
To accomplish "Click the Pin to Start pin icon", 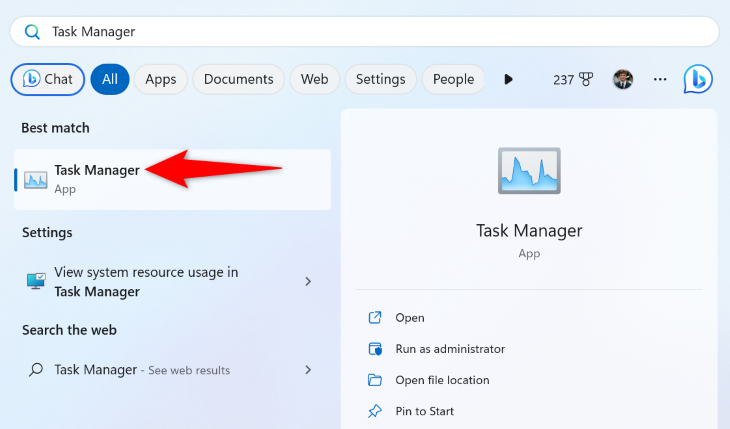I will click(x=376, y=411).
